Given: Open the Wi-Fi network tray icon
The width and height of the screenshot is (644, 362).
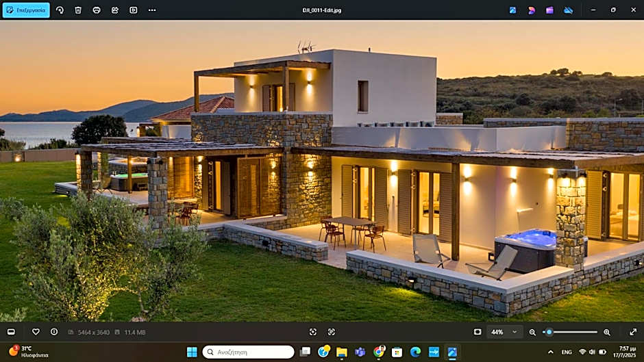Looking at the screenshot, I should tap(582, 352).
